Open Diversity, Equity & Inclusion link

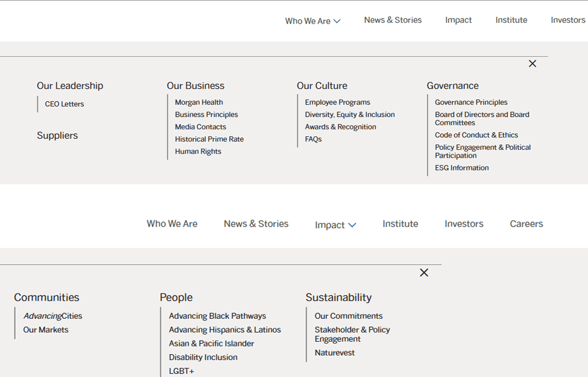coord(349,114)
